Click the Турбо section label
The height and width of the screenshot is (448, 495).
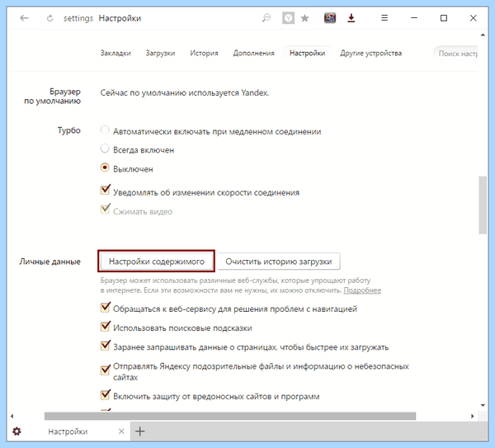pos(68,130)
